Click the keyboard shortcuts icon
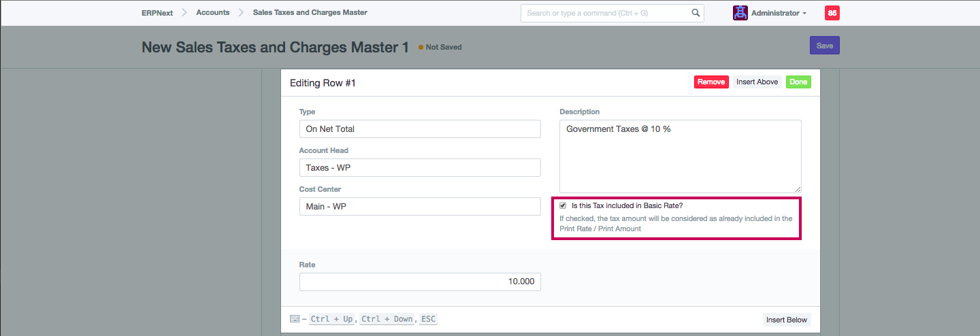This screenshot has height=336, width=980. tap(295, 319)
